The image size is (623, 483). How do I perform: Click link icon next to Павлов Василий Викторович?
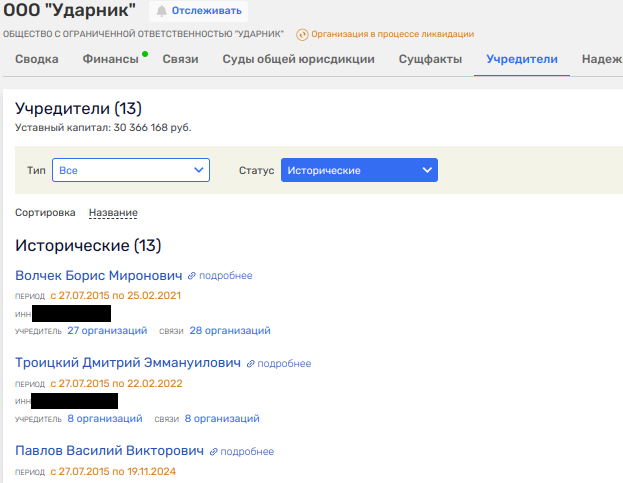click(x=213, y=452)
